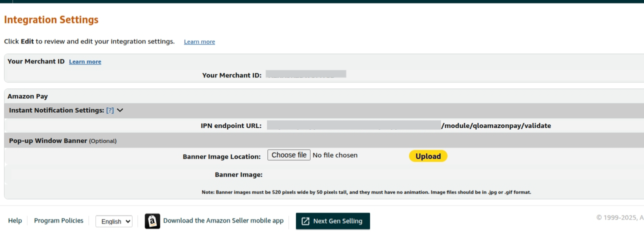The image size is (644, 238).
Task: Click the banner image size note text
Action: [x=366, y=192]
